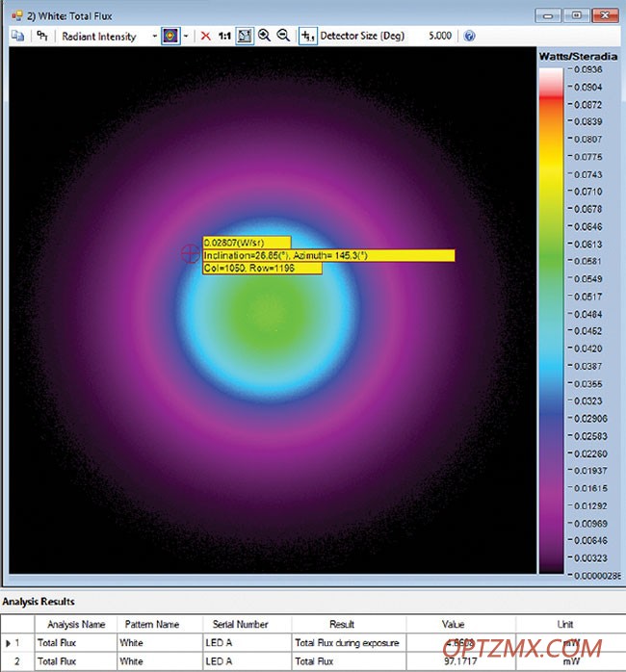The height and width of the screenshot is (672, 626).
Task: Click the copy image icon in toolbar
Action: coord(17,36)
